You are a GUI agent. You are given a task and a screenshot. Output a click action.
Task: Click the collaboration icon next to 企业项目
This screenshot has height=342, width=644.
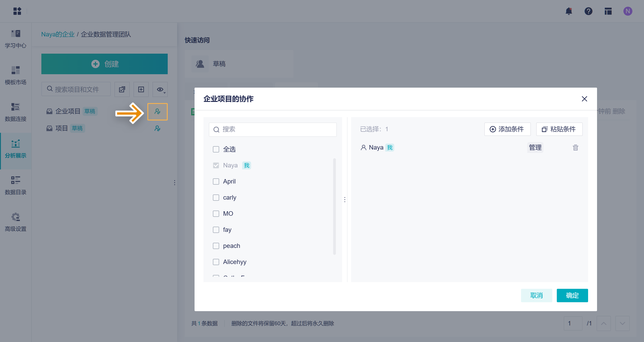click(x=157, y=112)
